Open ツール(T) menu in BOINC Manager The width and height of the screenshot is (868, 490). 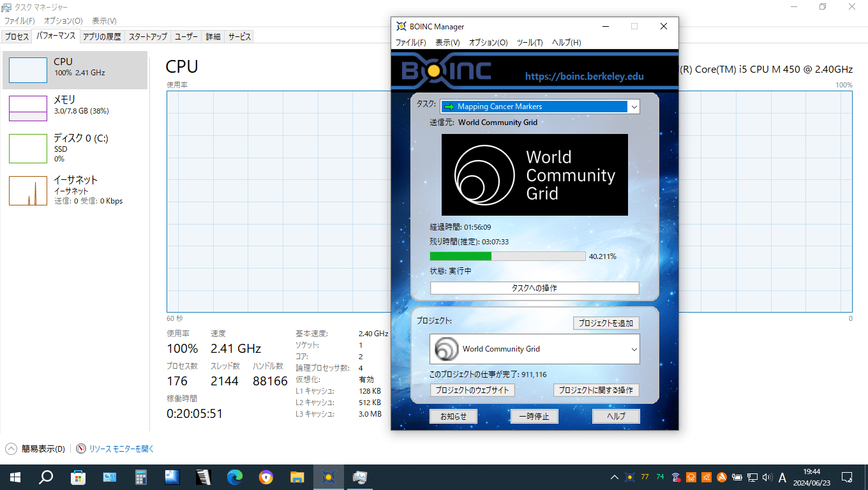click(530, 43)
